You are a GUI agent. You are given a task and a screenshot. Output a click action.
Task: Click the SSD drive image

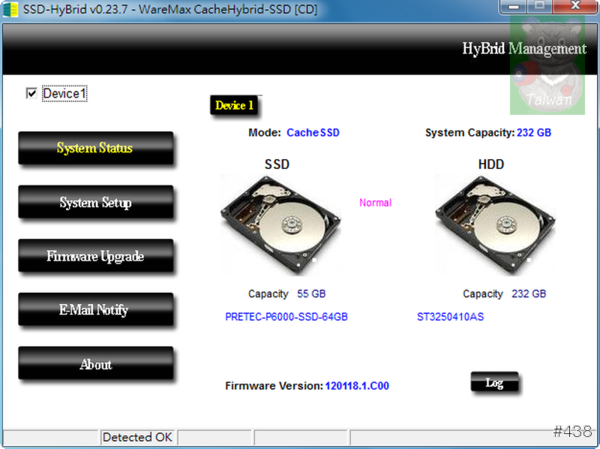click(x=281, y=225)
